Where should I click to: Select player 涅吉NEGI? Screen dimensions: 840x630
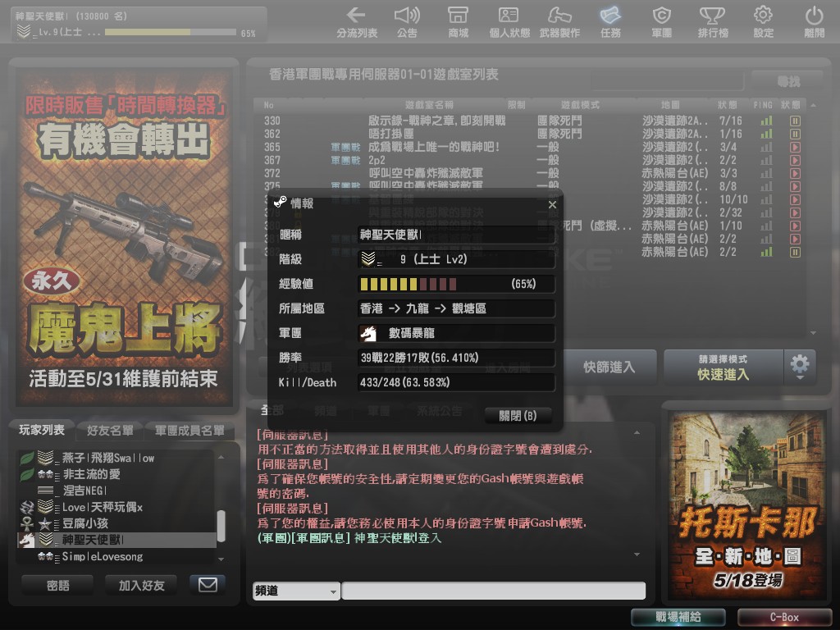click(116, 491)
